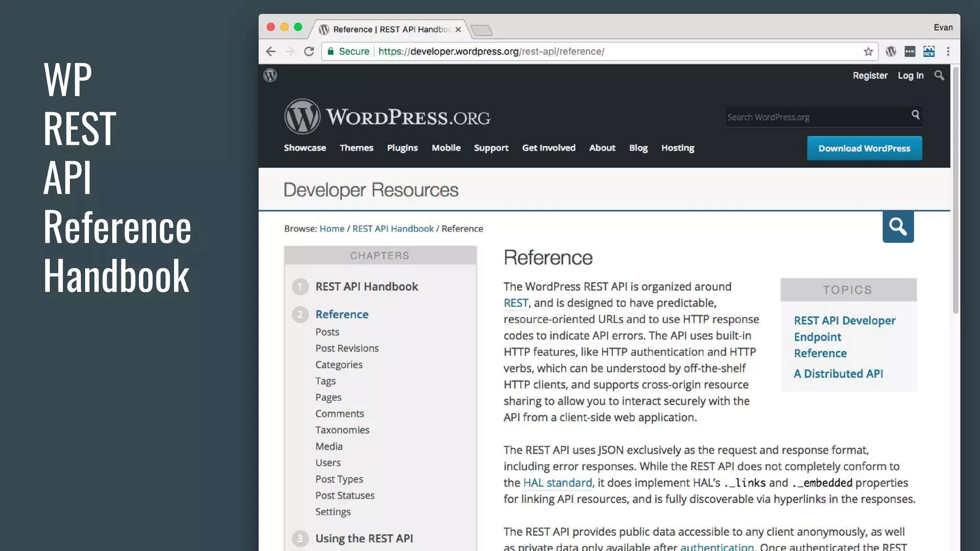980x551 pixels.
Task: Click the chapter 2 number badge
Action: tap(300, 314)
